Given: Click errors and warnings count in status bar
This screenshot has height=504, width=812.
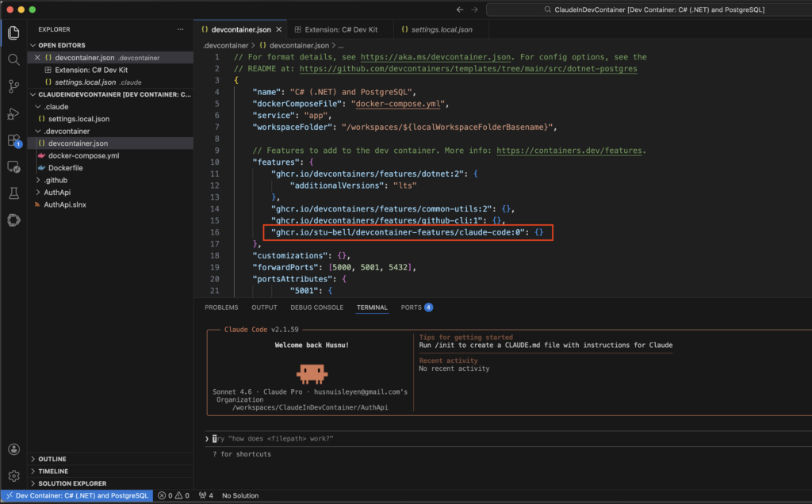Looking at the screenshot, I should (173, 496).
